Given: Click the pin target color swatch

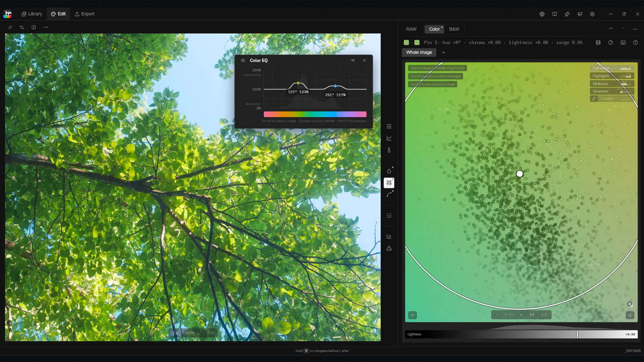Looking at the screenshot, I should [x=417, y=43].
